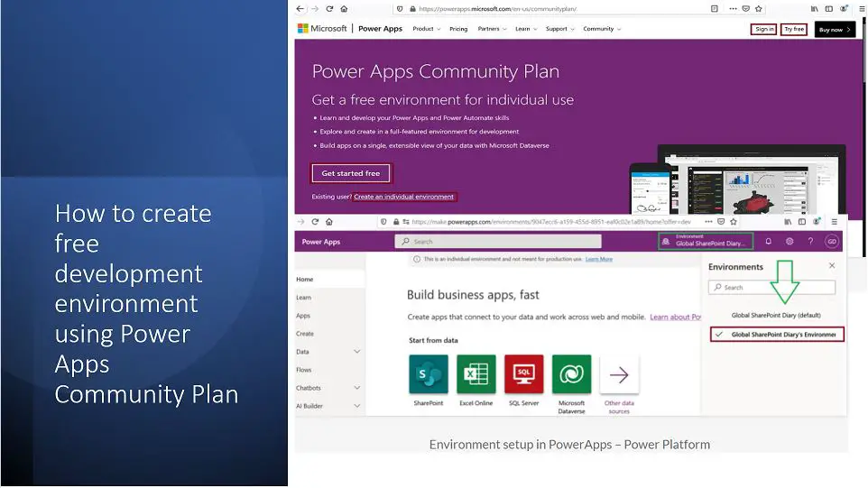Image resolution: width=868 pixels, height=488 pixels.
Task: Expand the Data section chevron in the sidebar
Action: (x=356, y=351)
